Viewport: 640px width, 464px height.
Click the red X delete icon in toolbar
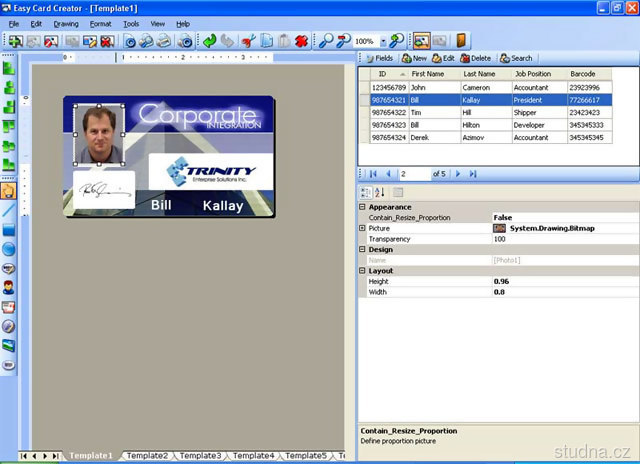301,41
